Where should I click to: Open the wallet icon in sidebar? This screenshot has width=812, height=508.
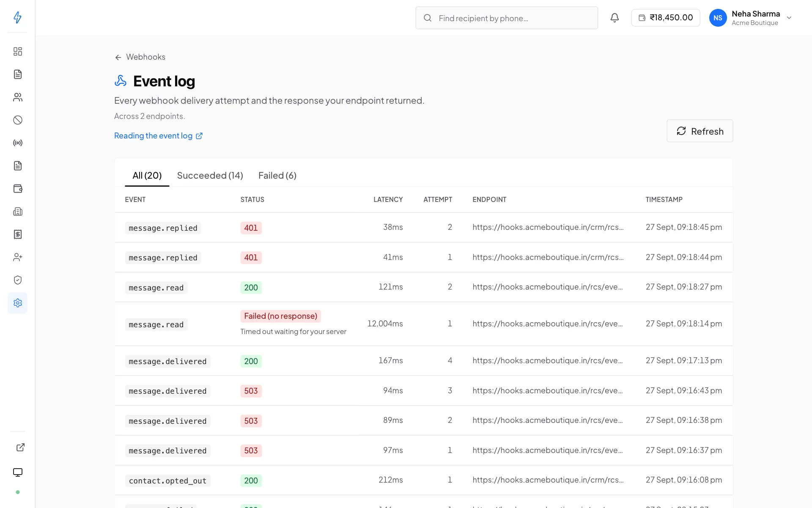[x=17, y=188]
